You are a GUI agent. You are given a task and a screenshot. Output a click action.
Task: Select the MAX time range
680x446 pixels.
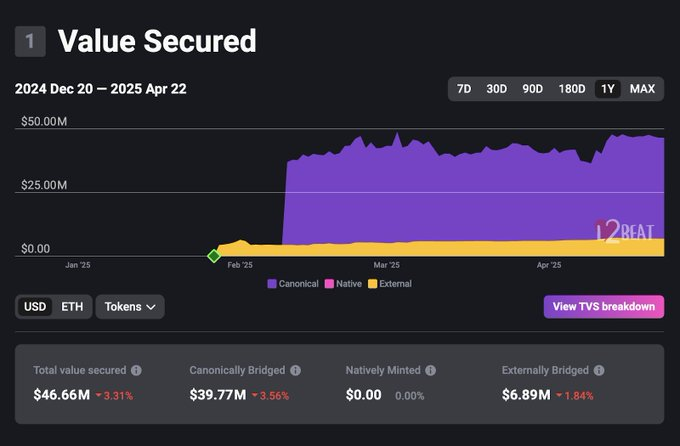click(x=642, y=89)
